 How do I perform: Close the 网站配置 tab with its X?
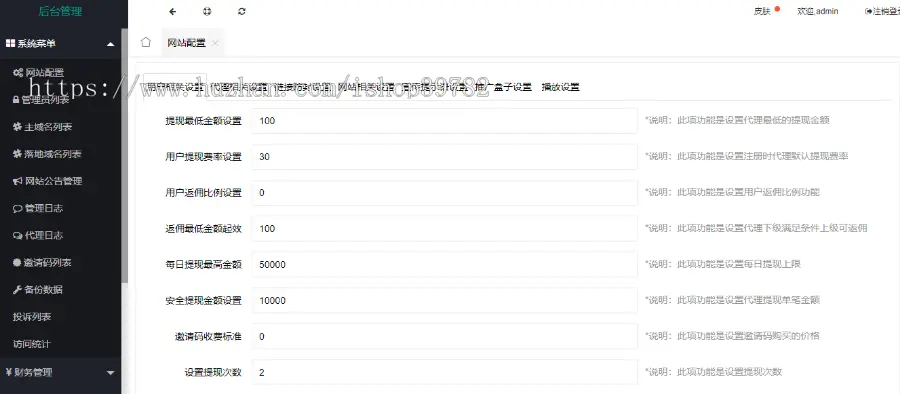tap(215, 43)
